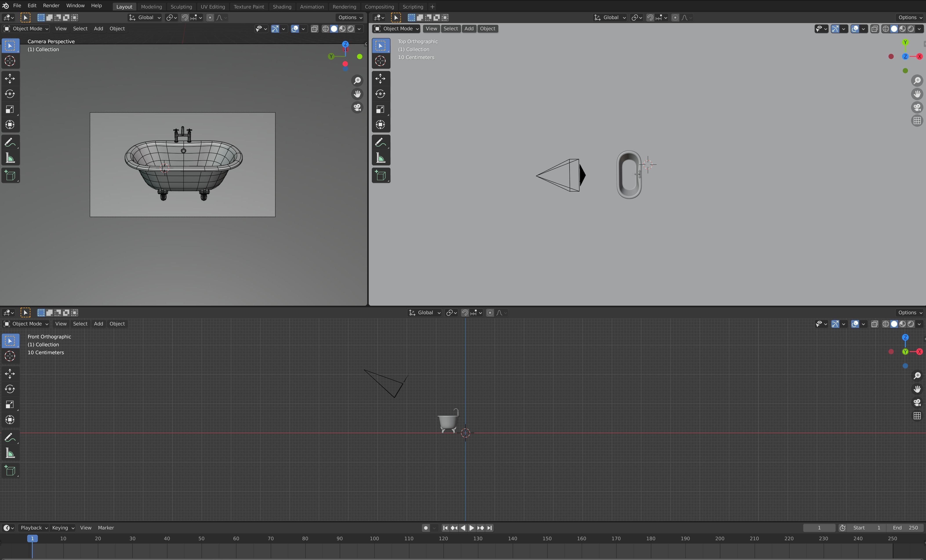Activate the Add Cube tool in front viewport
Viewport: 926px width, 560px height.
click(x=10, y=471)
